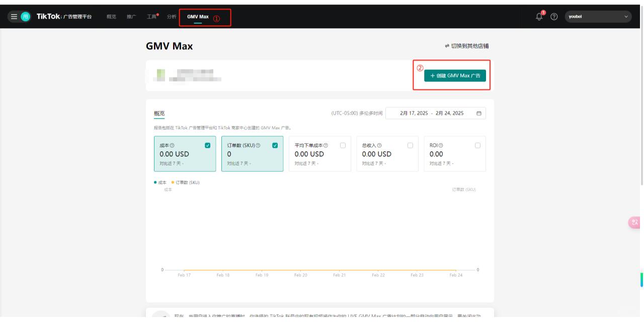Enable the ROI metric checkbox

coord(477,145)
